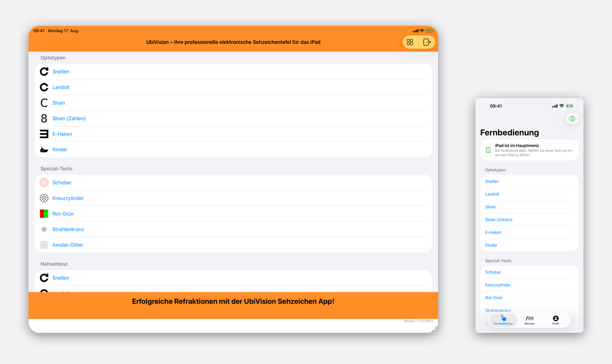This screenshot has height=364, width=612.
Task: Tap the Landolt ring icon on iPad
Action: 44,87
